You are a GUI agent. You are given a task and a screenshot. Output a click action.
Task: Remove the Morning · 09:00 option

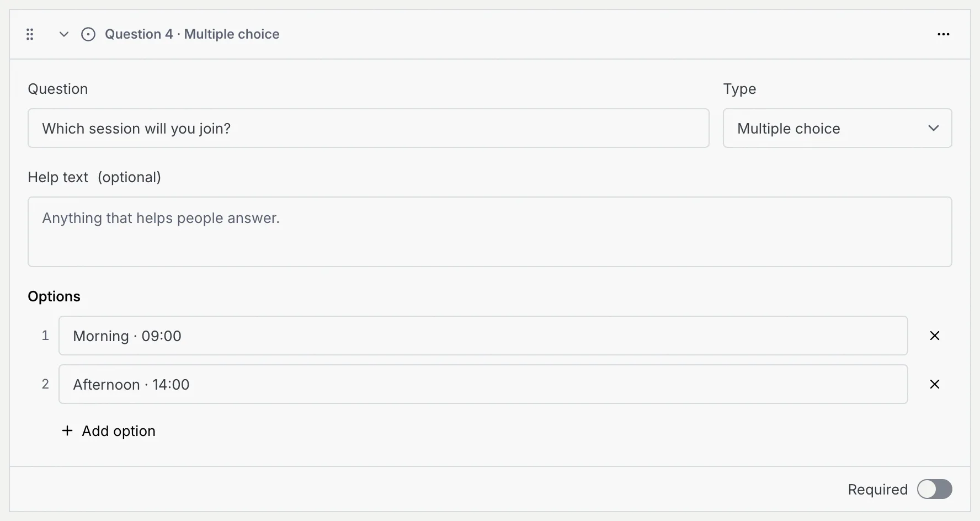(935, 336)
